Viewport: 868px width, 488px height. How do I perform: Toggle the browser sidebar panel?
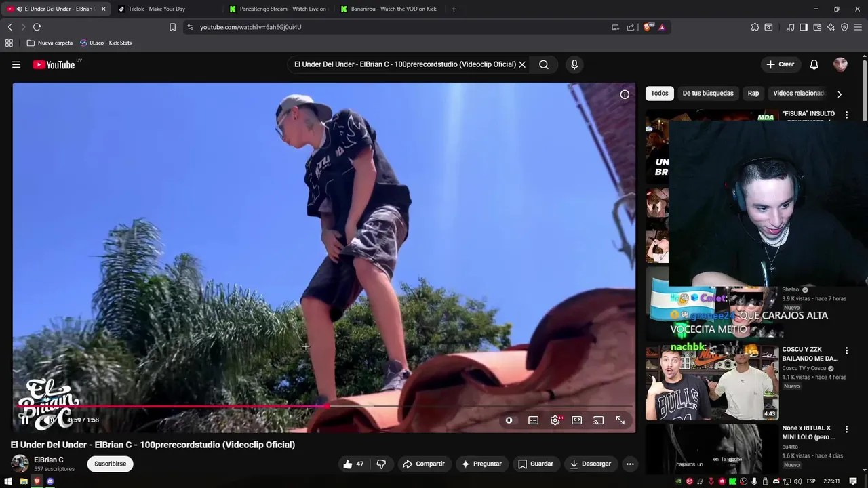(x=804, y=27)
